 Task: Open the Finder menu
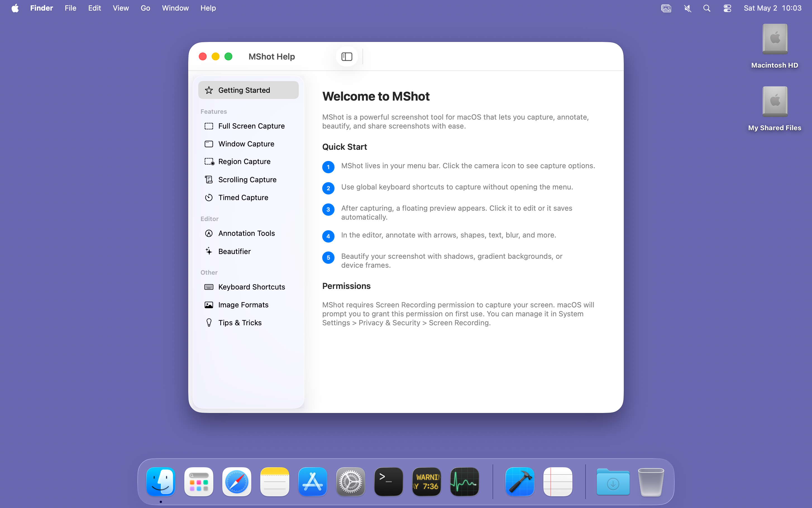(42, 8)
